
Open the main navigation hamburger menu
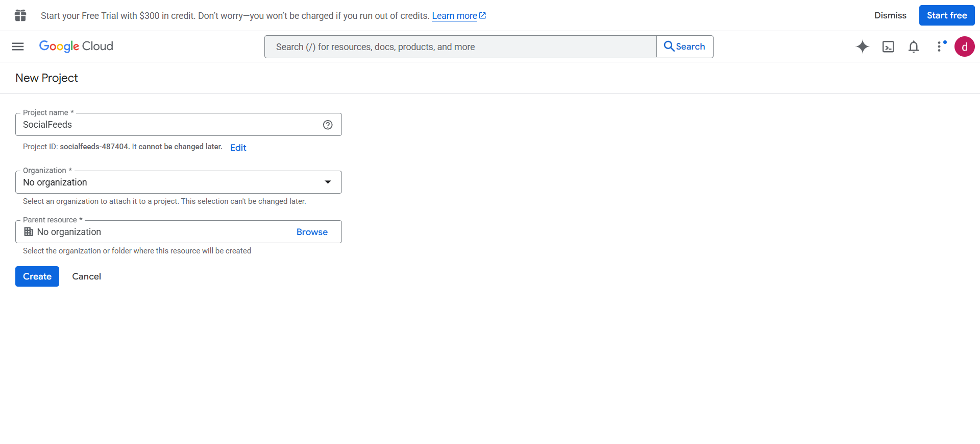18,46
